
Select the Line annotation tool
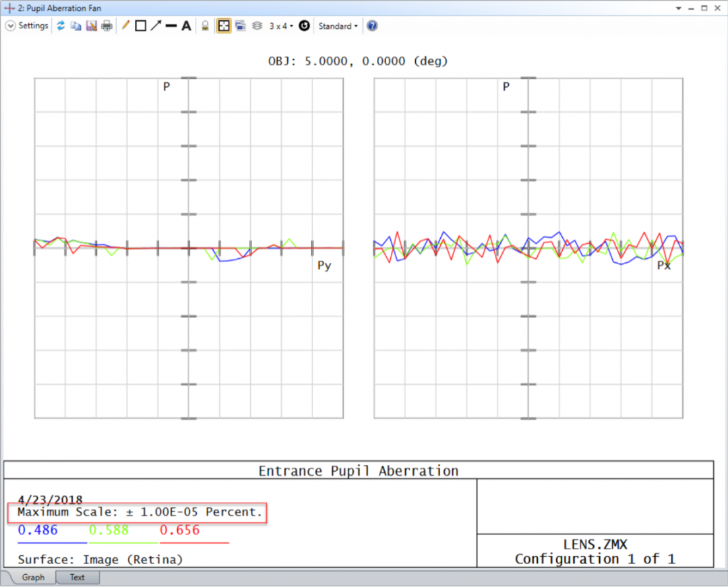[x=125, y=26]
